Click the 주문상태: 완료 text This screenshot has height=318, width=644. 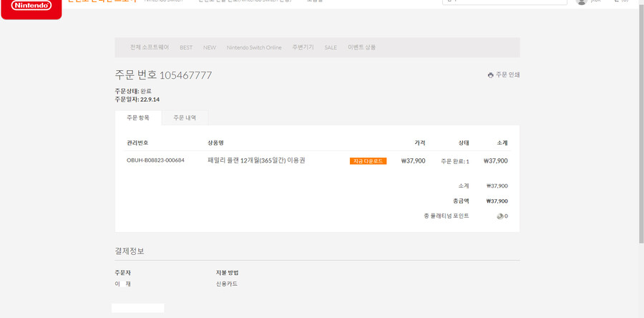134,91
